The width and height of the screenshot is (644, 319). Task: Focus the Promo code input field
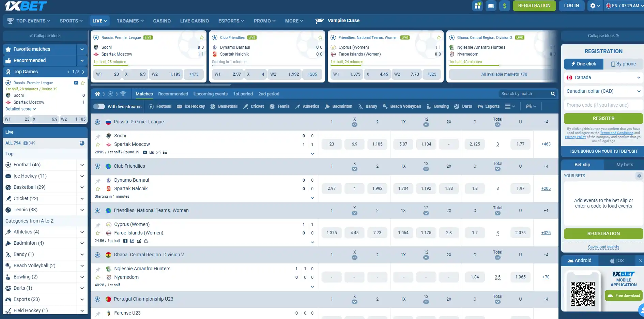[603, 105]
